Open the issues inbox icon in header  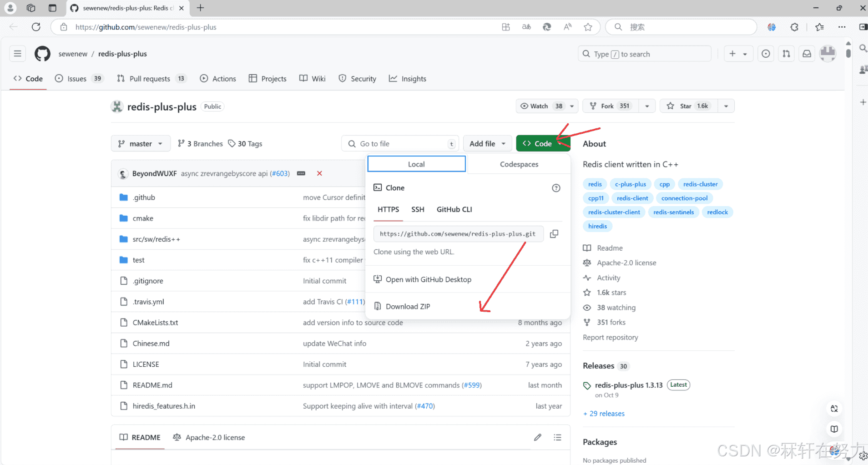click(766, 54)
